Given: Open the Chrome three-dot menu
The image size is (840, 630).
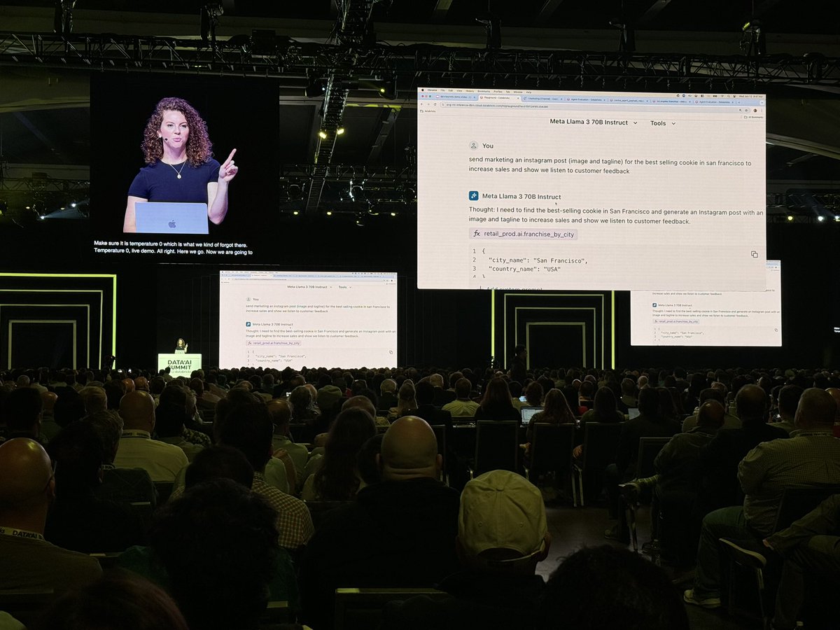Looking at the screenshot, I should [x=762, y=111].
